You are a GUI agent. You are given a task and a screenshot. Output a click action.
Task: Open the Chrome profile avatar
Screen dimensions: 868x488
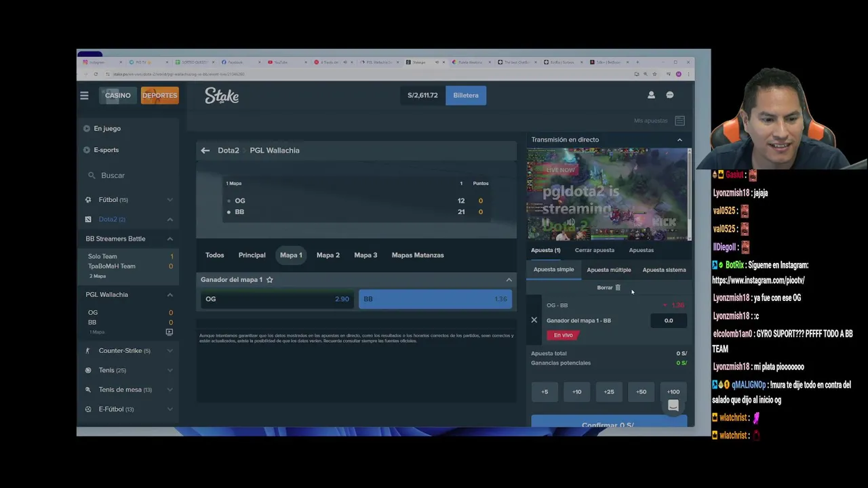pos(679,74)
